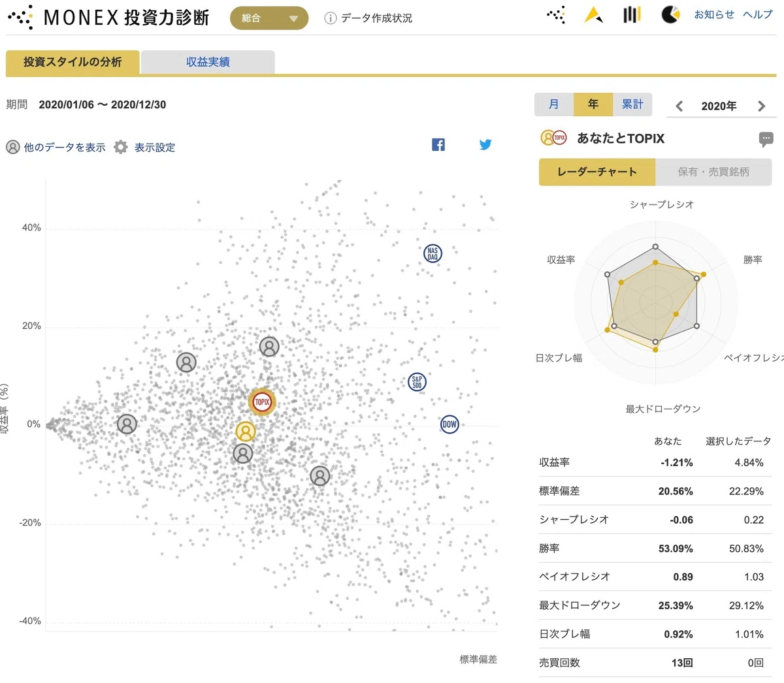This screenshot has height=683, width=784.
Task: Show the レーダーチャート tab
Action: click(x=597, y=172)
